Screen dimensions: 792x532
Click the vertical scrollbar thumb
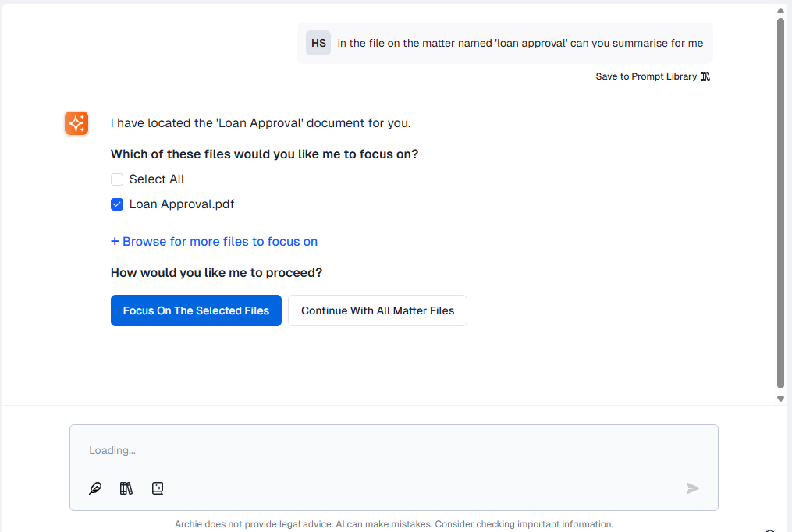pyautogui.click(x=780, y=203)
